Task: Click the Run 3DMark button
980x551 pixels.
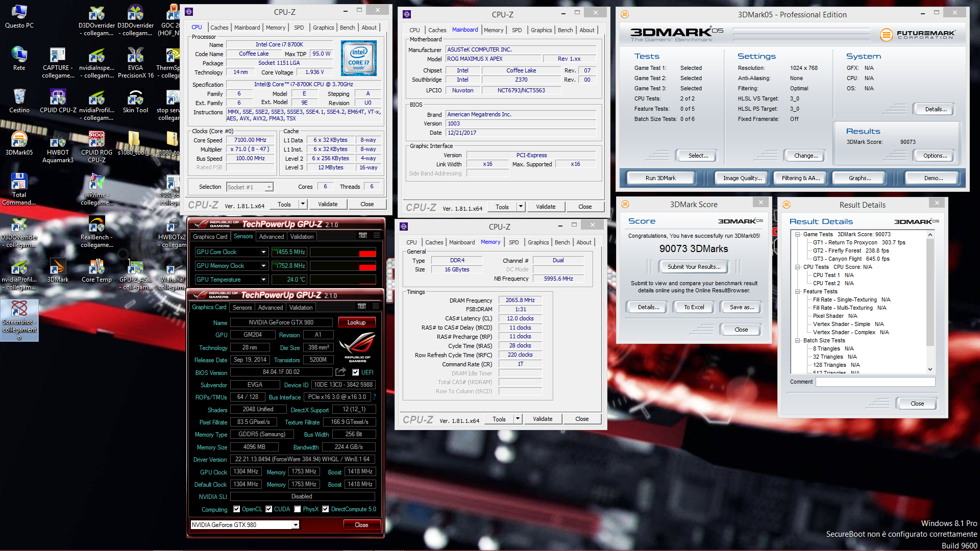Action: pos(660,178)
